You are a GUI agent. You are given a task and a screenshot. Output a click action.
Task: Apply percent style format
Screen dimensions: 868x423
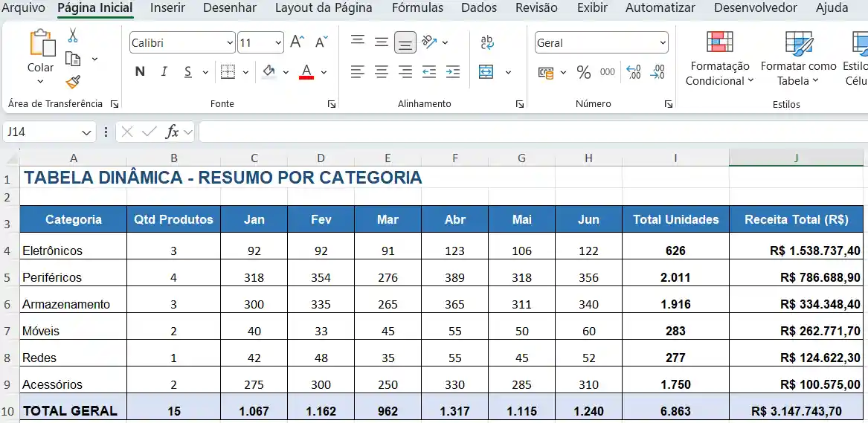pyautogui.click(x=583, y=72)
